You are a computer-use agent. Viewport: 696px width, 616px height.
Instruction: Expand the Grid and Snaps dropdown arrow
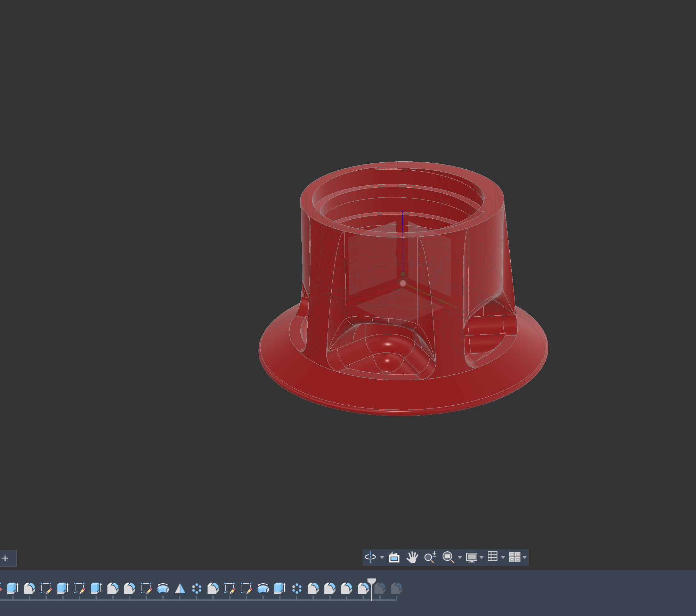pyautogui.click(x=503, y=558)
